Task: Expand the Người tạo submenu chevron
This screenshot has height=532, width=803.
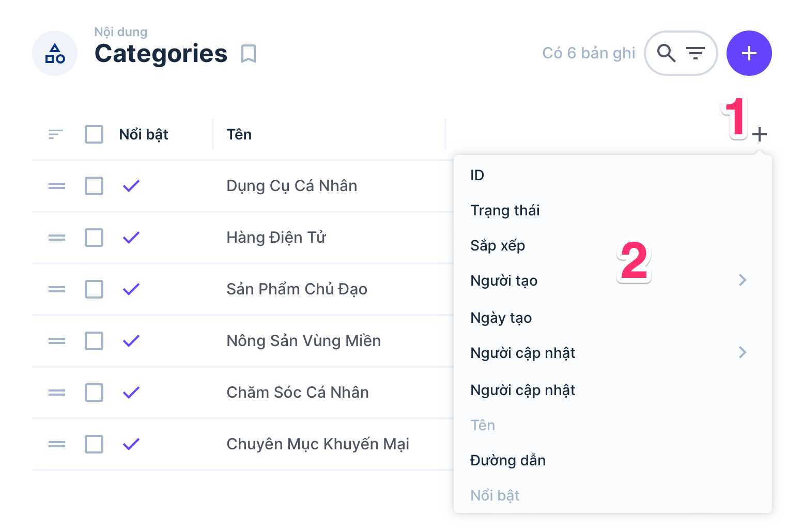Action: (743, 280)
